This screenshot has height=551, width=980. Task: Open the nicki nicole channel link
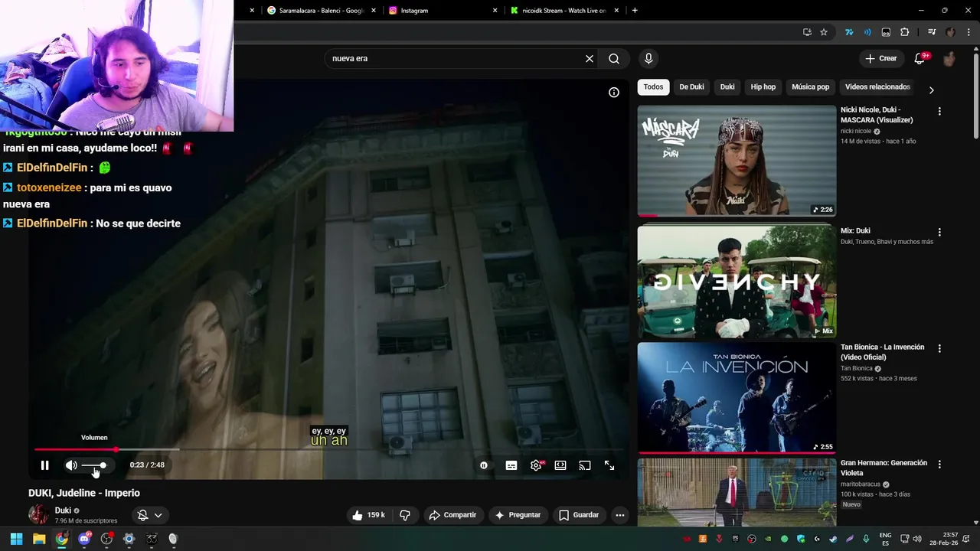856,131
